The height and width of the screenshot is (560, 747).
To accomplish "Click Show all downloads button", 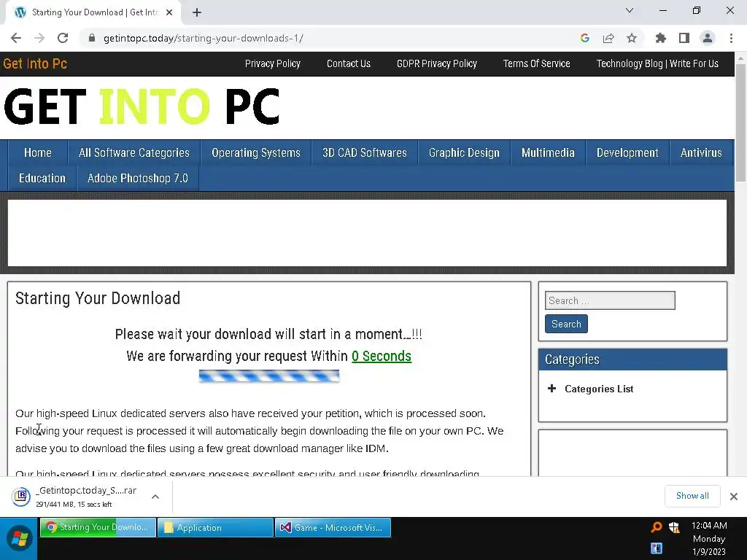I will point(692,496).
